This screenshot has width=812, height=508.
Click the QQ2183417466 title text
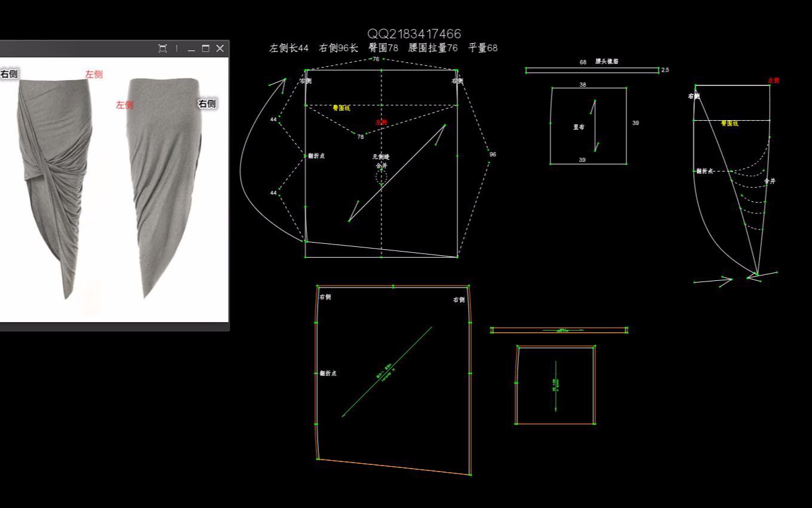tap(414, 33)
